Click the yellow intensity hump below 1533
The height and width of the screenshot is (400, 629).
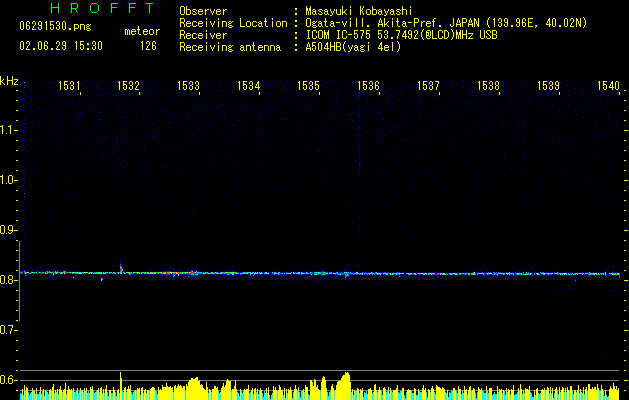tap(194, 388)
